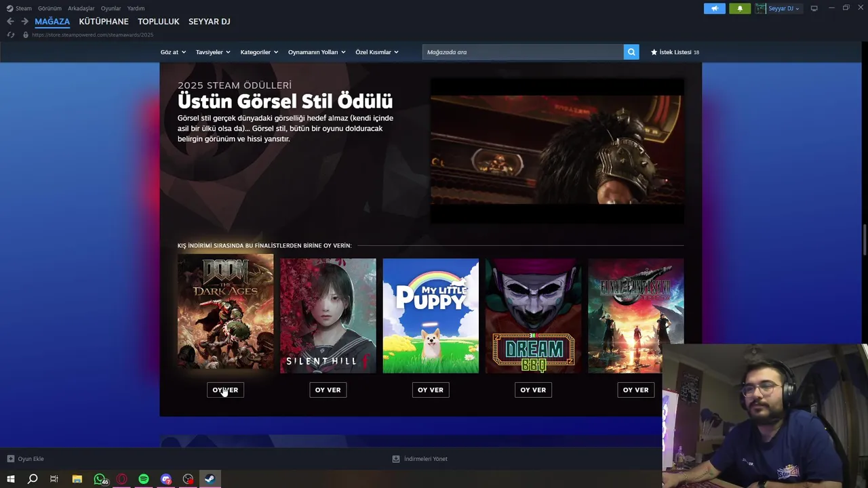This screenshot has height=488, width=868.
Task: Open the Steam menu
Action: point(24,9)
